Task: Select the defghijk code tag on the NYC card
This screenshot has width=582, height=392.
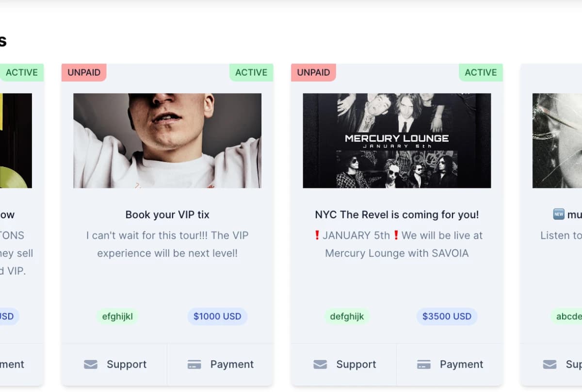Action: pyautogui.click(x=347, y=316)
